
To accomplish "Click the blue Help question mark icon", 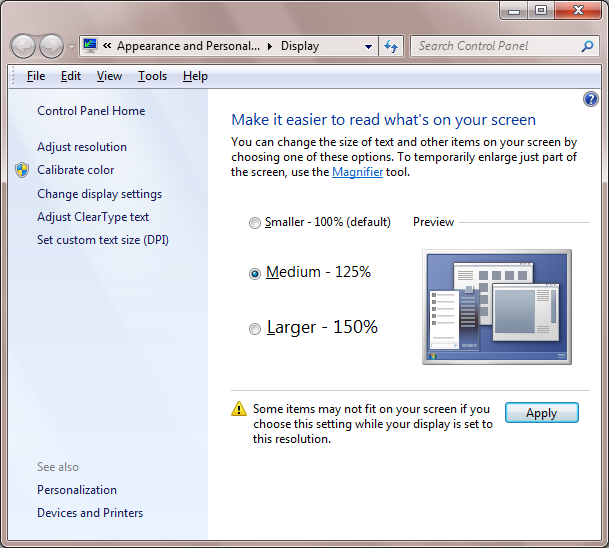I will pyautogui.click(x=591, y=99).
